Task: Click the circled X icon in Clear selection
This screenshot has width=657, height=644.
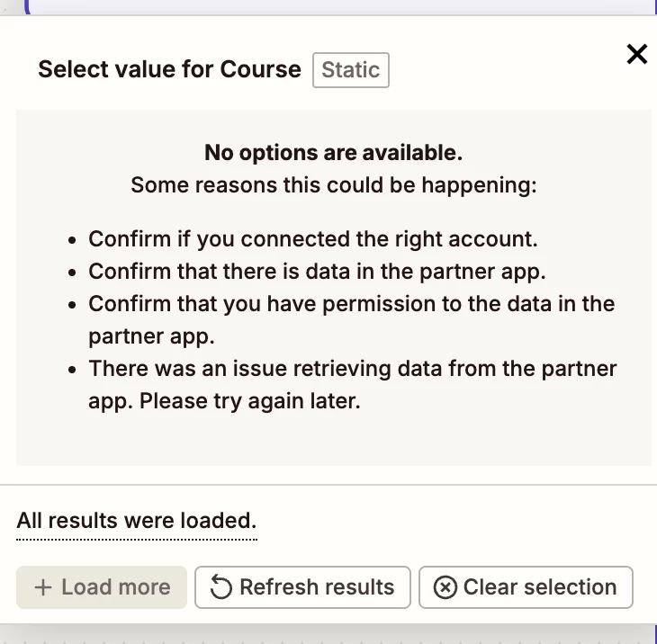Action: pyautogui.click(x=445, y=587)
